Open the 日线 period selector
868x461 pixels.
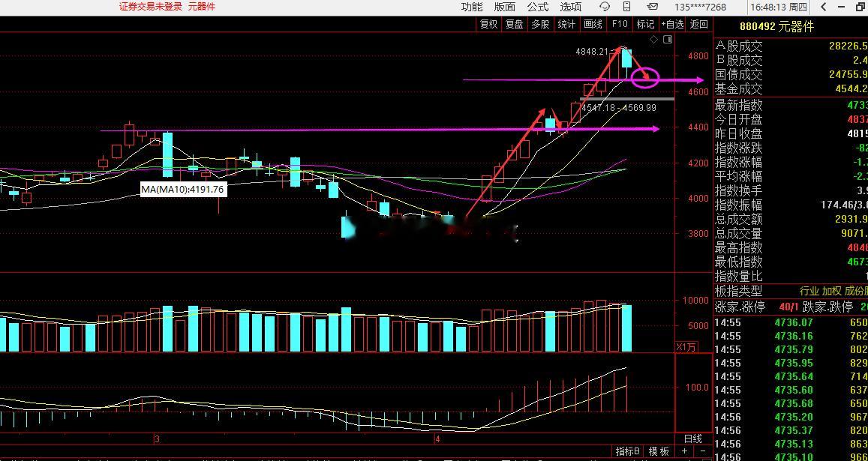tap(693, 439)
